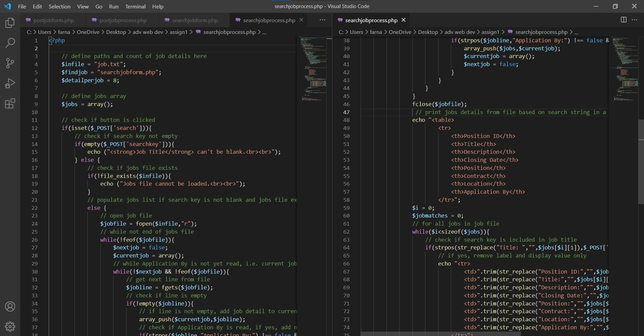
Task: Click 'OneDrive' in right breadcrumb
Action: click(400, 32)
